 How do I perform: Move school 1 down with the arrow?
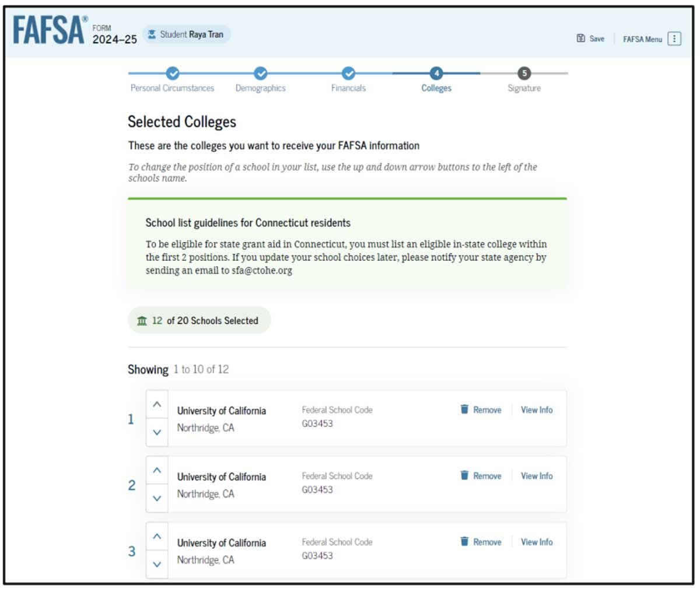[x=157, y=432]
